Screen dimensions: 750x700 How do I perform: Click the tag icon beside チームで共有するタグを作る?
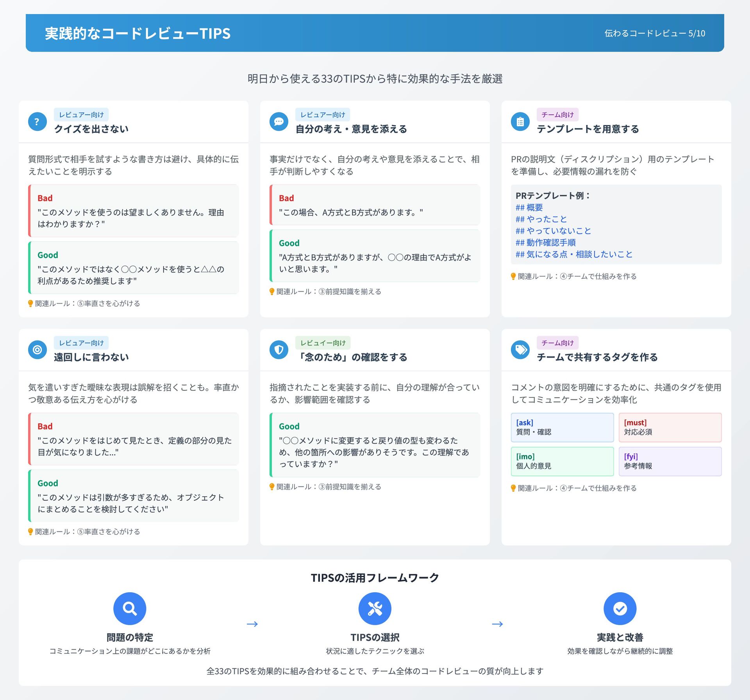[520, 350]
